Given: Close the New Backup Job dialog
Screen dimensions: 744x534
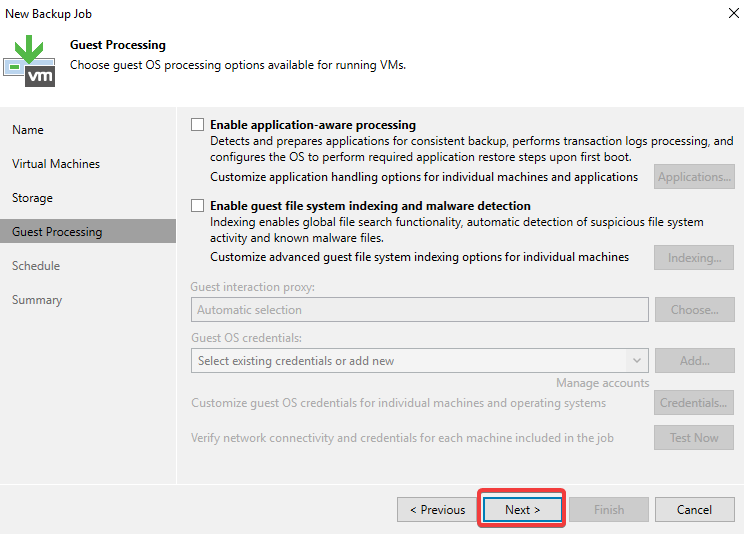Looking at the screenshot, I should (x=734, y=13).
